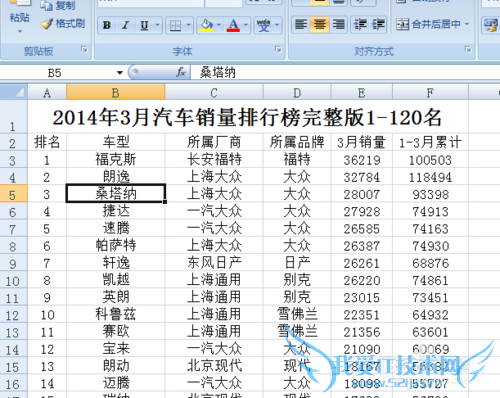
Task: Toggle Bold formatting
Action: [107, 25]
